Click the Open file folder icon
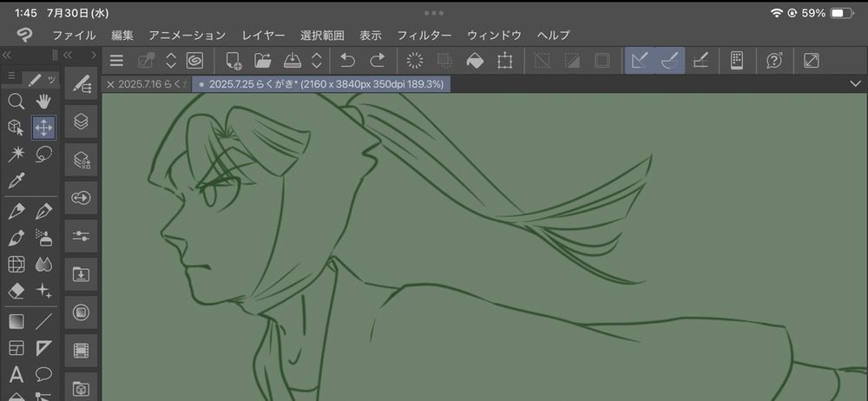This screenshot has width=868, height=401. pyautogui.click(x=262, y=61)
